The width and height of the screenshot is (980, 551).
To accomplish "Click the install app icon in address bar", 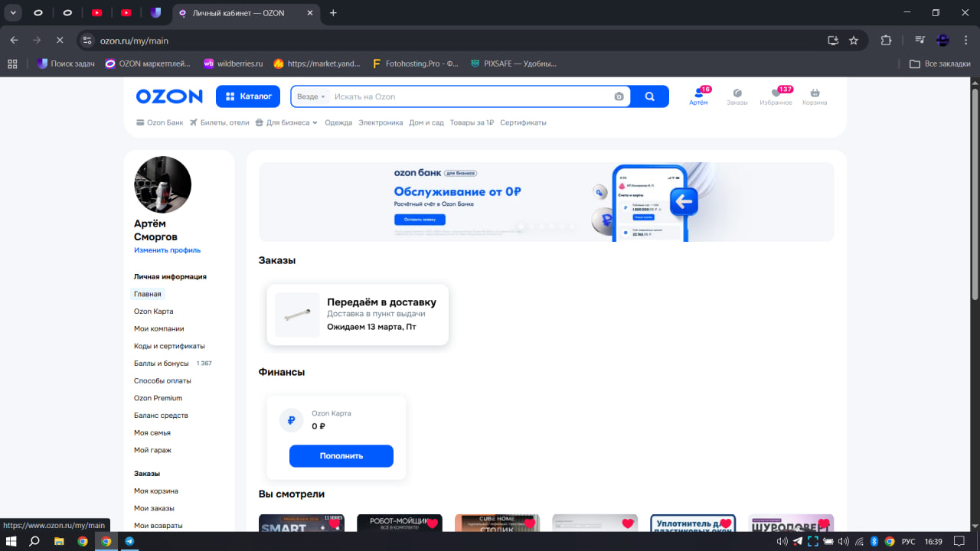I will 833,41.
